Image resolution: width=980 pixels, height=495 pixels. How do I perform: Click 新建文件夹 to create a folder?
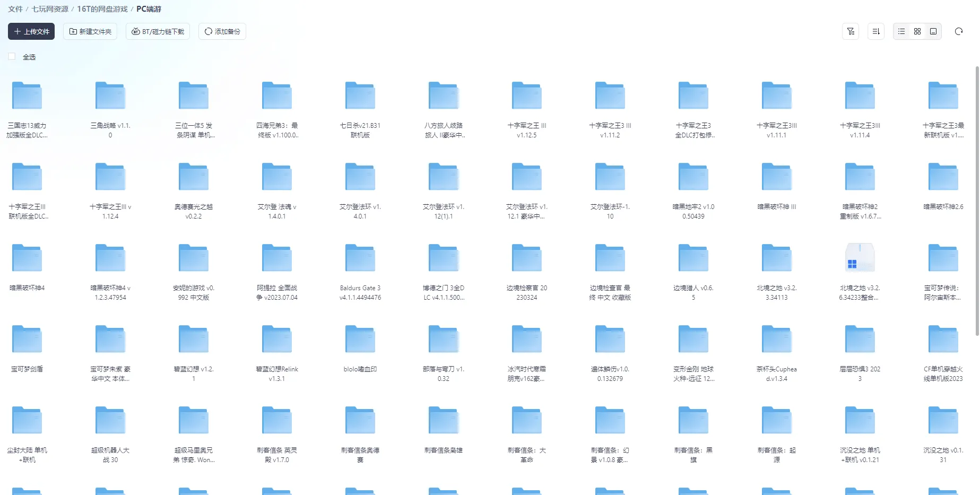point(90,31)
